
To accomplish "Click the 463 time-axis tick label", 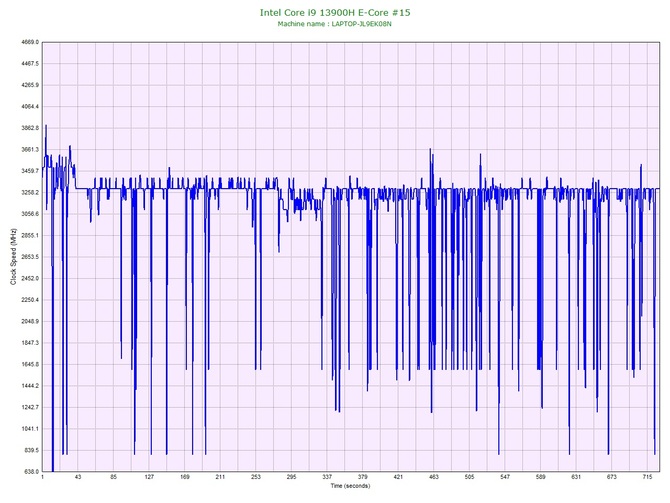I will [434, 477].
